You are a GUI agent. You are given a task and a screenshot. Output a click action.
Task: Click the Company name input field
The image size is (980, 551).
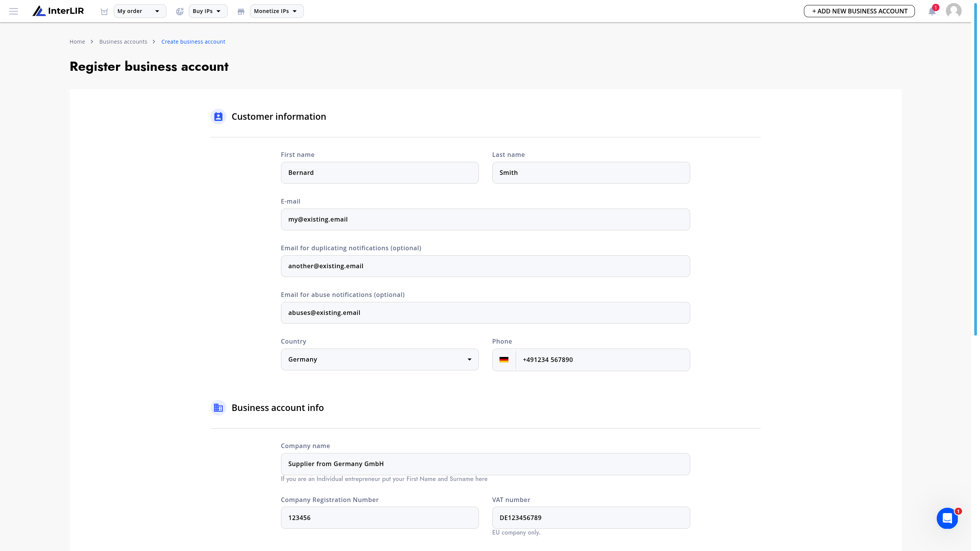click(485, 464)
